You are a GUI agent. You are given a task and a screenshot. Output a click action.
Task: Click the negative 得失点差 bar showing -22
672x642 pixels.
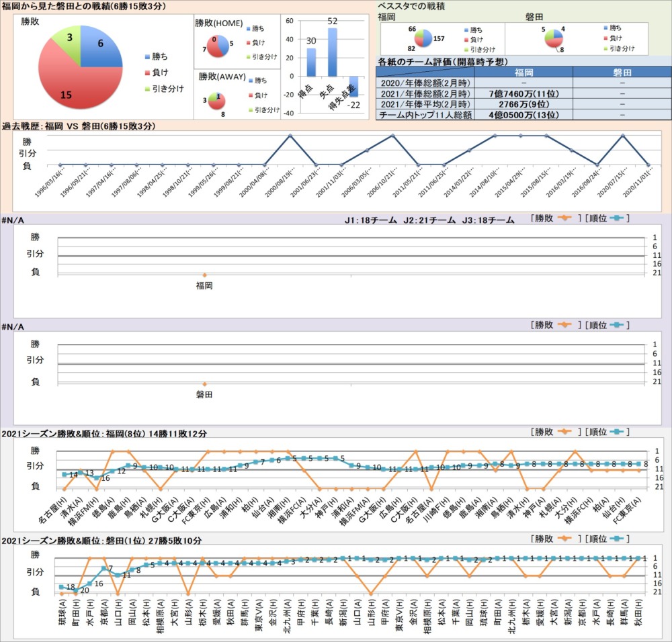pos(353,87)
